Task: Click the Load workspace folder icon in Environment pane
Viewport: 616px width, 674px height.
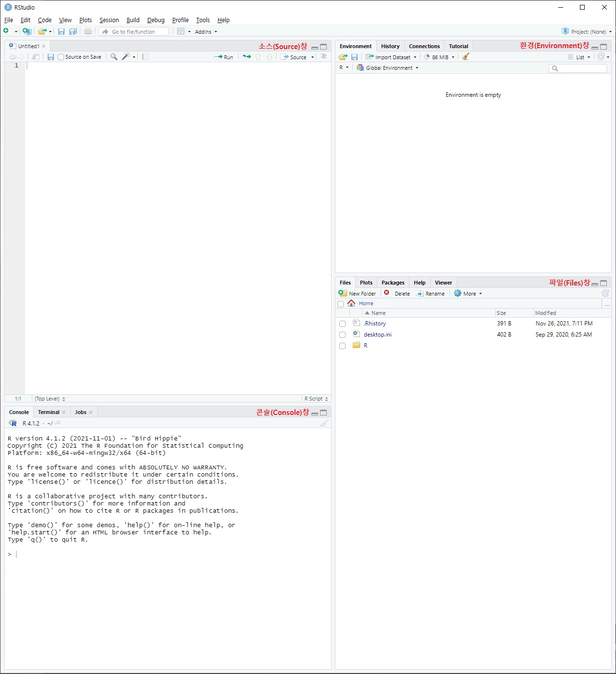Action: point(343,57)
